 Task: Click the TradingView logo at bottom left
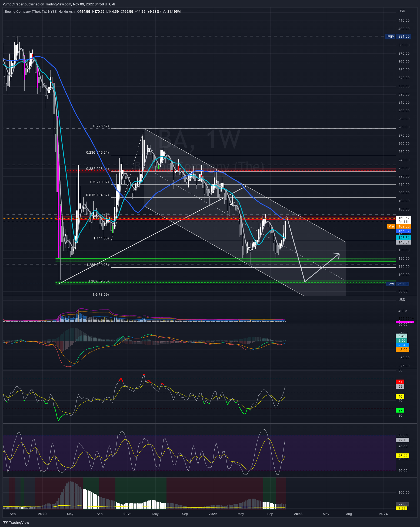pos(16,522)
